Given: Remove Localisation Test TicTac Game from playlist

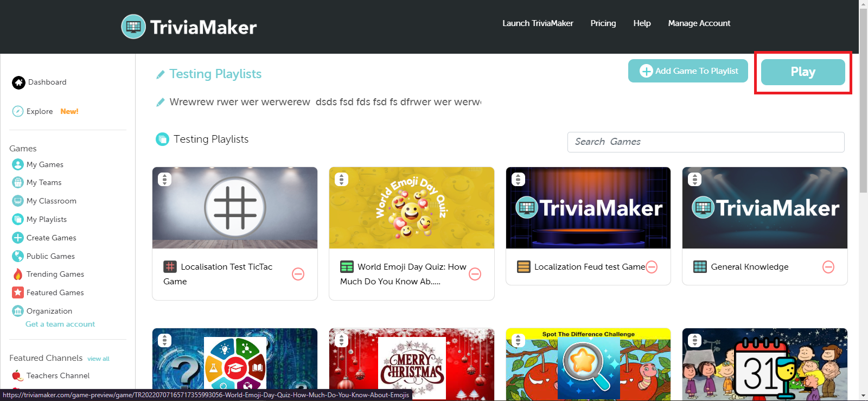Looking at the screenshot, I should point(298,274).
